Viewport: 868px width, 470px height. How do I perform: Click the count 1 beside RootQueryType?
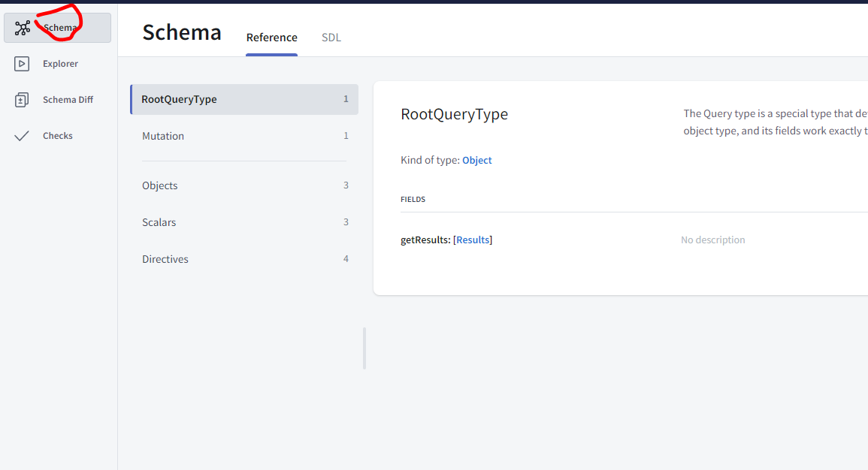(x=346, y=99)
